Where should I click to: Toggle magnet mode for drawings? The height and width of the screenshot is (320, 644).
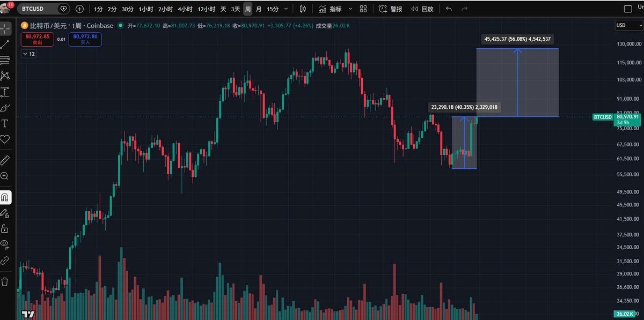point(5,197)
